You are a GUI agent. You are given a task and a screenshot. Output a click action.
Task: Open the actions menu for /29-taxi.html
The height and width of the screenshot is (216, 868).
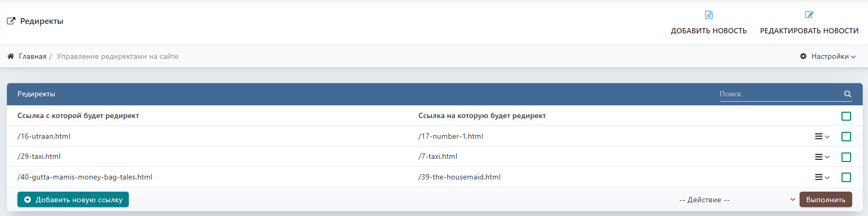coord(822,157)
